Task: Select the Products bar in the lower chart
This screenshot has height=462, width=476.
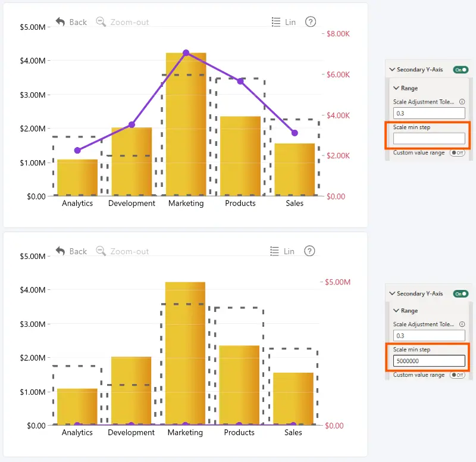Action: click(239, 385)
